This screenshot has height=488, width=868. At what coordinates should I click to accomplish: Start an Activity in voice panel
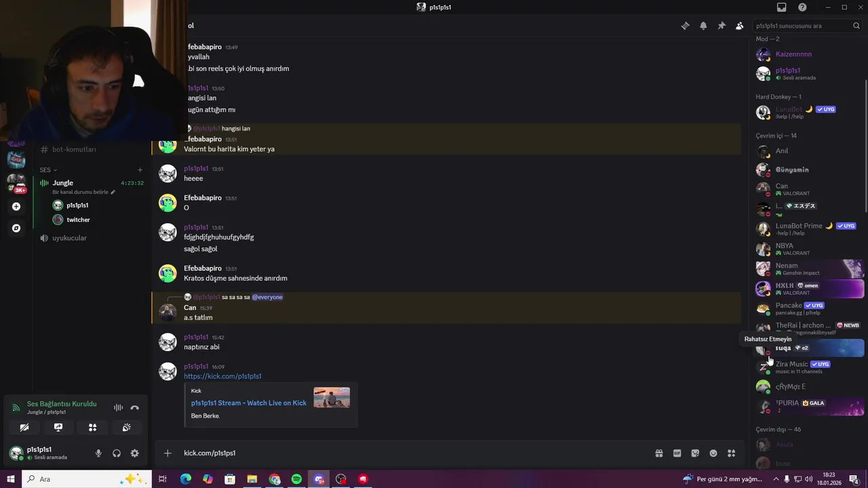click(92, 428)
